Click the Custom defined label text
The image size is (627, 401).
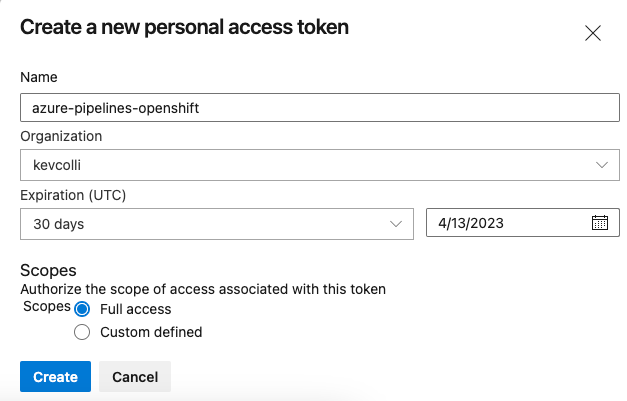pos(151,332)
